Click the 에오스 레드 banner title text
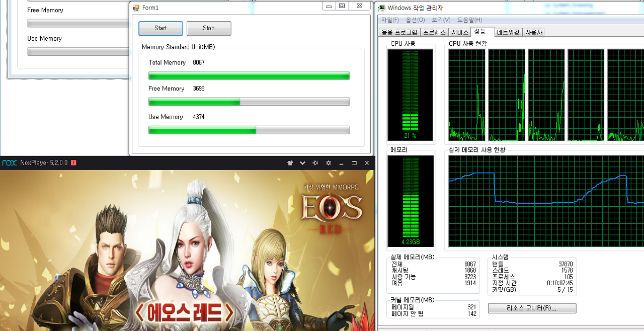644x331 pixels. [184, 313]
